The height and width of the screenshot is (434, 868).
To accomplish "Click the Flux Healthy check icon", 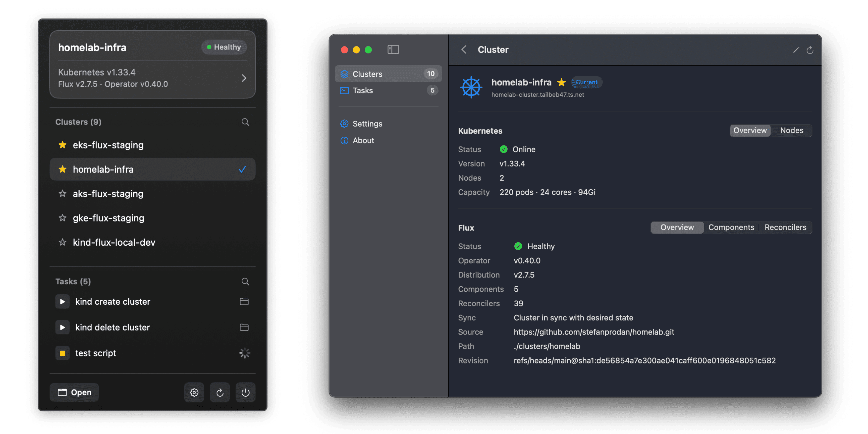I will point(518,246).
